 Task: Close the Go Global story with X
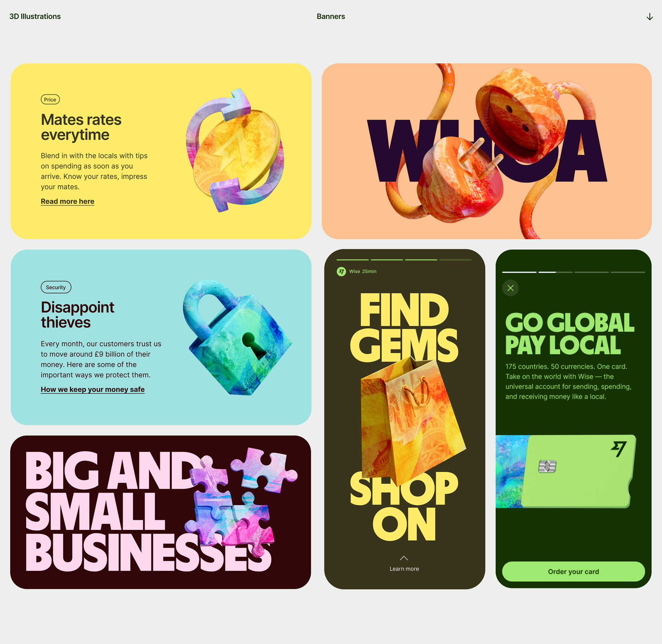[x=511, y=288]
